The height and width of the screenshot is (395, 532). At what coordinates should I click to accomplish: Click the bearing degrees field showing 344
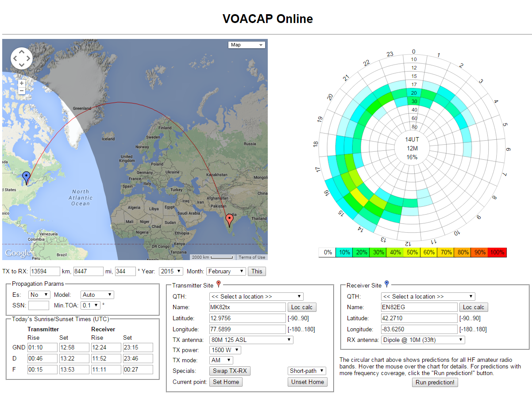[x=125, y=271]
